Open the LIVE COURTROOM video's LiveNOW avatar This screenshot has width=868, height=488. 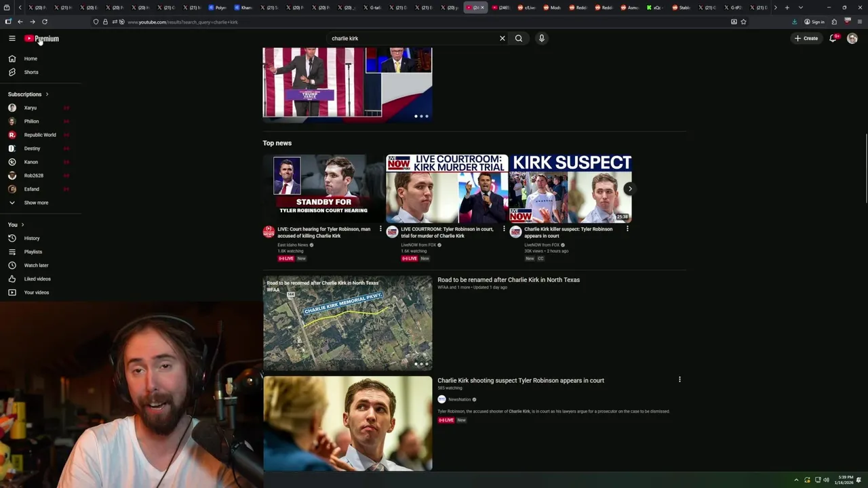click(x=392, y=232)
